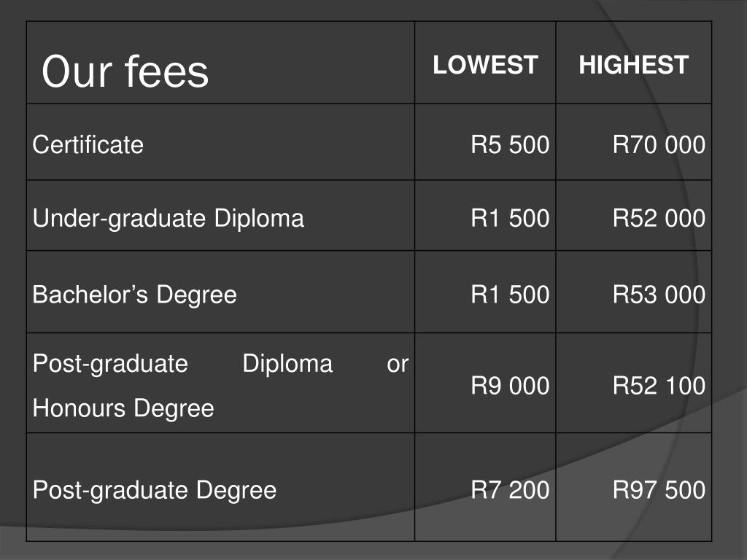Click the Bachelor's Degree row label
Viewport: 747px width, 560px height.
click(134, 295)
